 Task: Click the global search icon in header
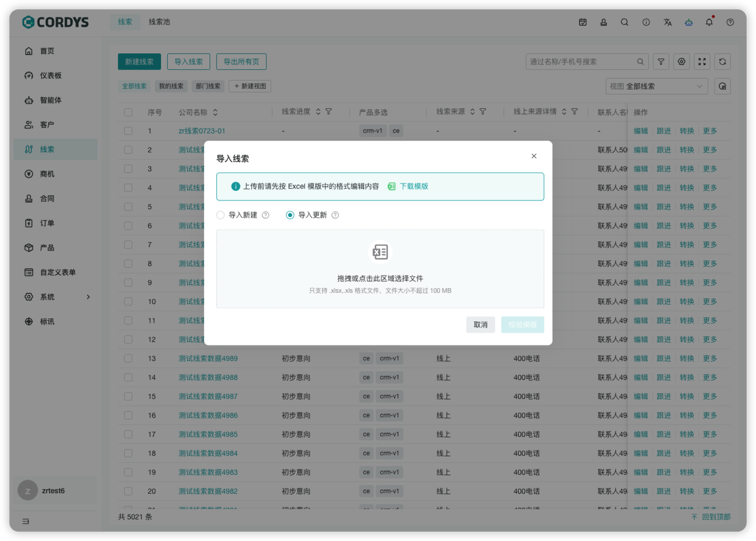(x=624, y=22)
